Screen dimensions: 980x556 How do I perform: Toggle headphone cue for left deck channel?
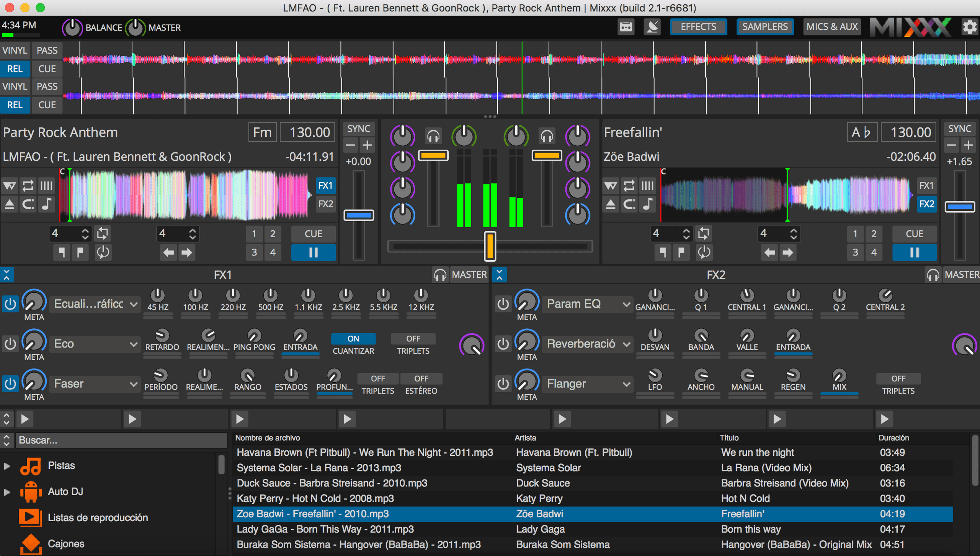pos(433,136)
